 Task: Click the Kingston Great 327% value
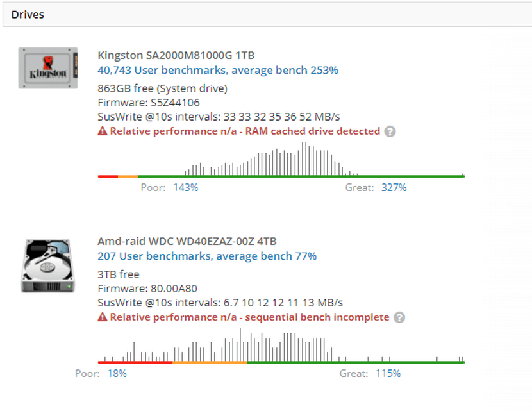(x=394, y=187)
